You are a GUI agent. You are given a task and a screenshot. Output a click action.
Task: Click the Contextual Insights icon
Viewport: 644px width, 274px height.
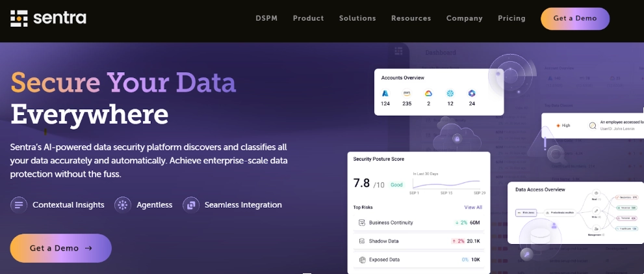tap(18, 205)
